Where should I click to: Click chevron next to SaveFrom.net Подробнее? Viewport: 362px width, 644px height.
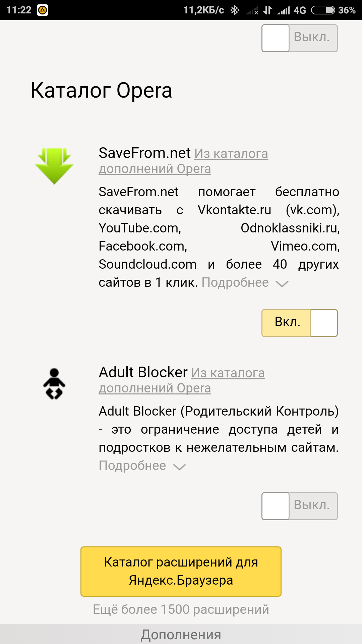(x=282, y=284)
